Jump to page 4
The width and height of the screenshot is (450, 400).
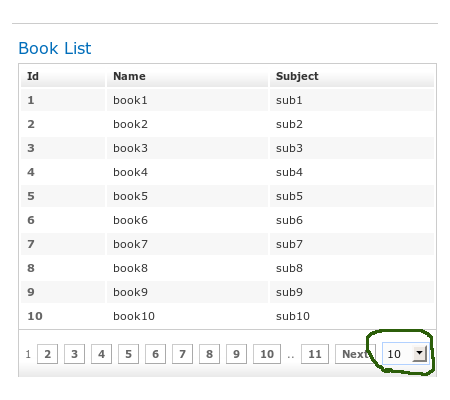pos(101,354)
